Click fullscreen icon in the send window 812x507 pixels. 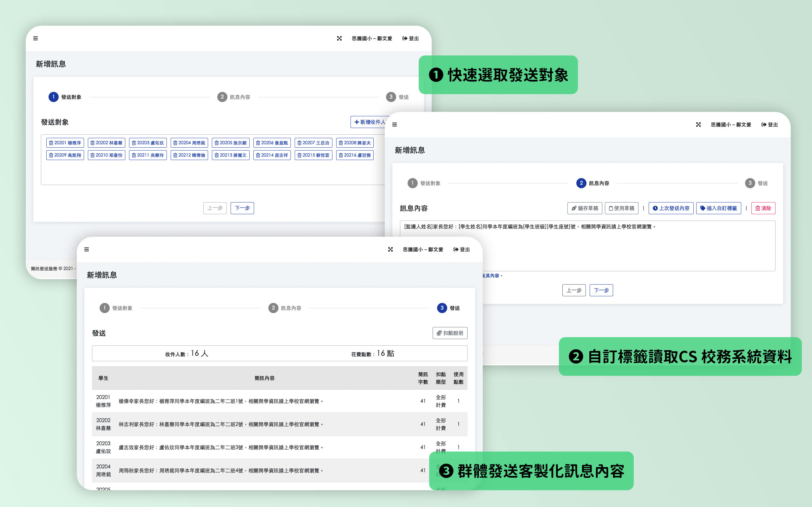[x=390, y=249]
